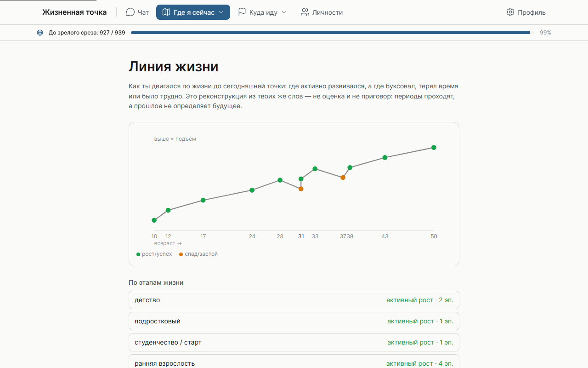588x368 pixels.
Task: Click the рост/успех legend label
Action: (157, 254)
